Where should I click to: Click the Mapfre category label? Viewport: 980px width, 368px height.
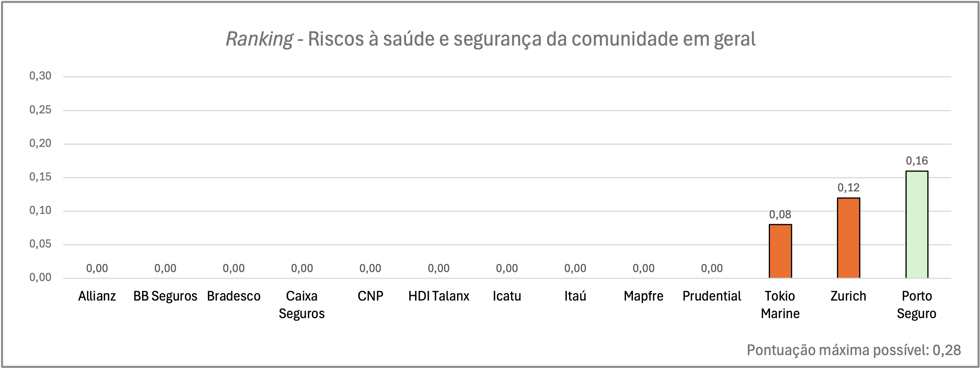(643, 296)
